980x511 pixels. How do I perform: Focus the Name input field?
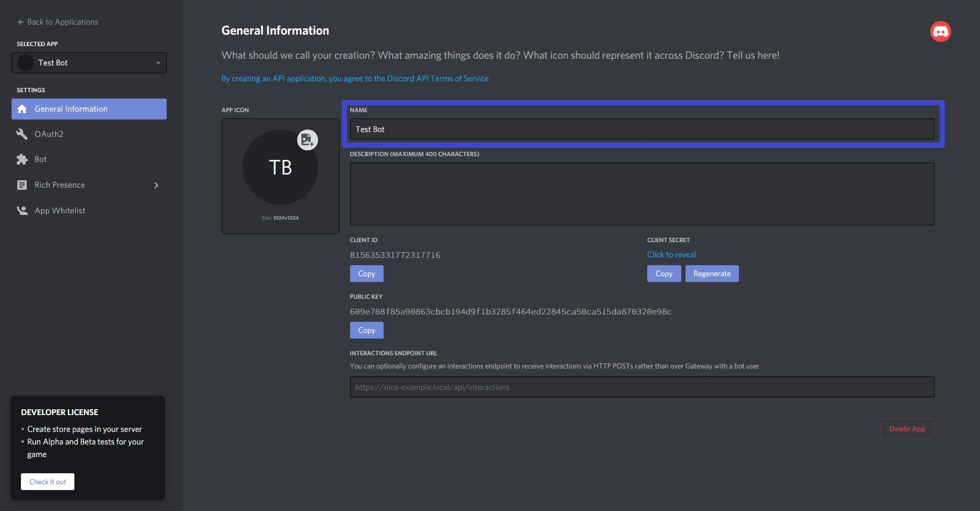point(642,129)
